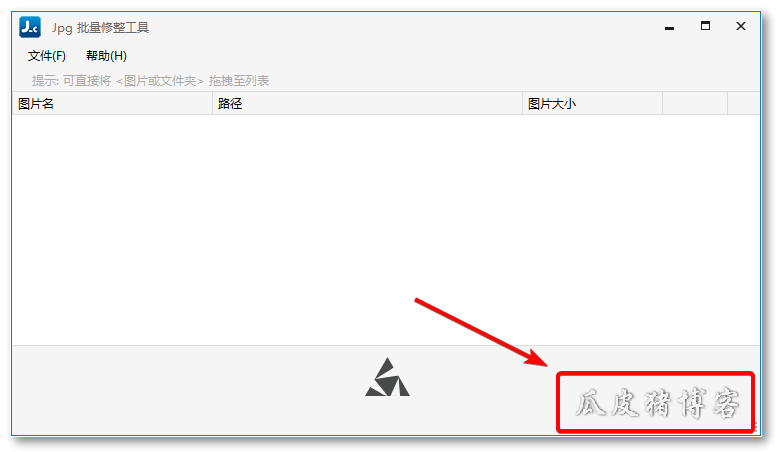Click divider between 路径 and 图片大小 headers
777x452 pixels.
(x=522, y=104)
